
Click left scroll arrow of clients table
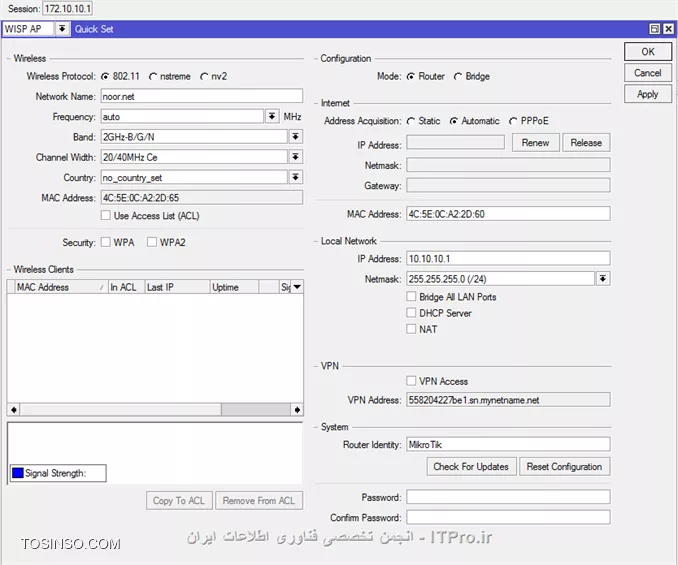(14, 409)
